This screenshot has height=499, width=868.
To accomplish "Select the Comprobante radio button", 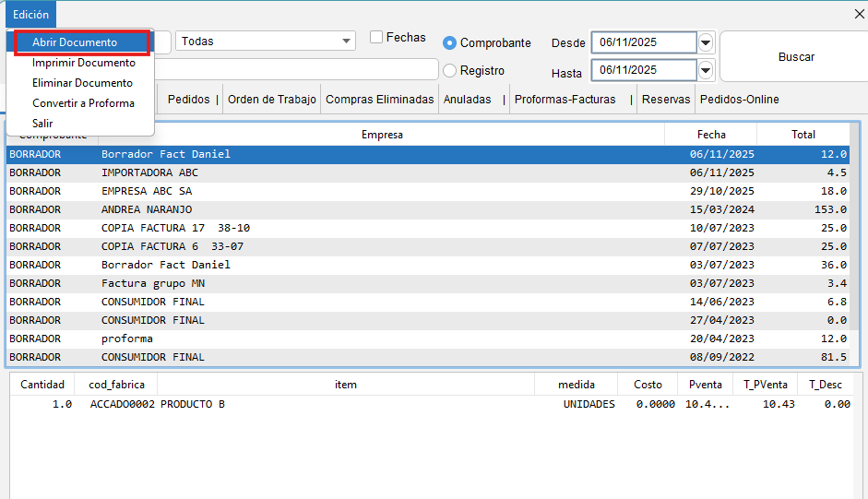I will [x=450, y=43].
